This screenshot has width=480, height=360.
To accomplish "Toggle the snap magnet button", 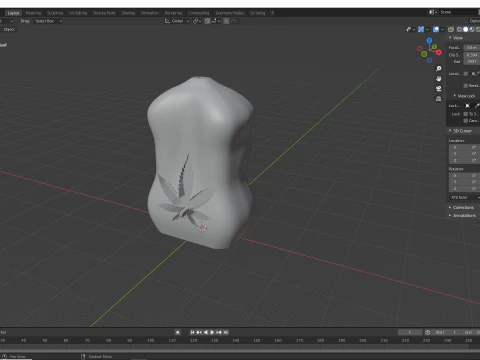I will [x=207, y=21].
